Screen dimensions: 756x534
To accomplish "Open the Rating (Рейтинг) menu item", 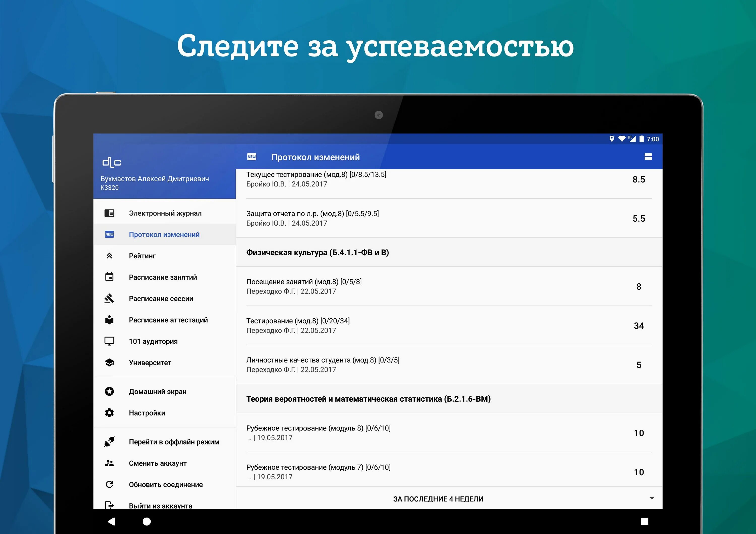I will (142, 256).
